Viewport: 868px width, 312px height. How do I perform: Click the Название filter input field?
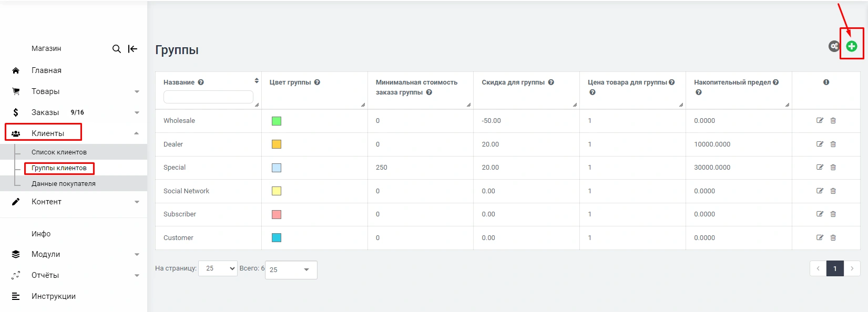(208, 97)
